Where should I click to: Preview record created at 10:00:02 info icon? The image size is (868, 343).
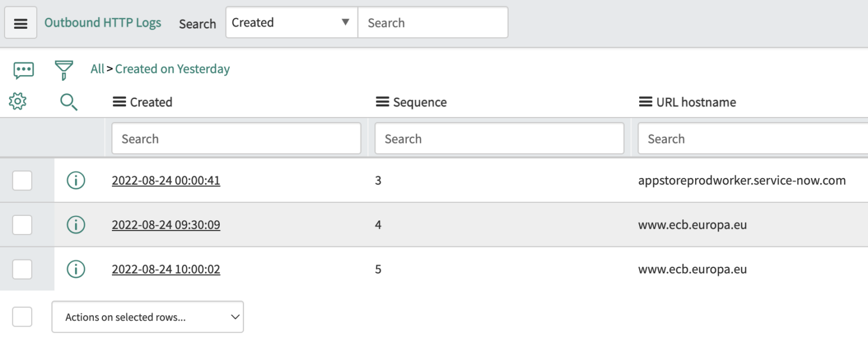pyautogui.click(x=76, y=269)
